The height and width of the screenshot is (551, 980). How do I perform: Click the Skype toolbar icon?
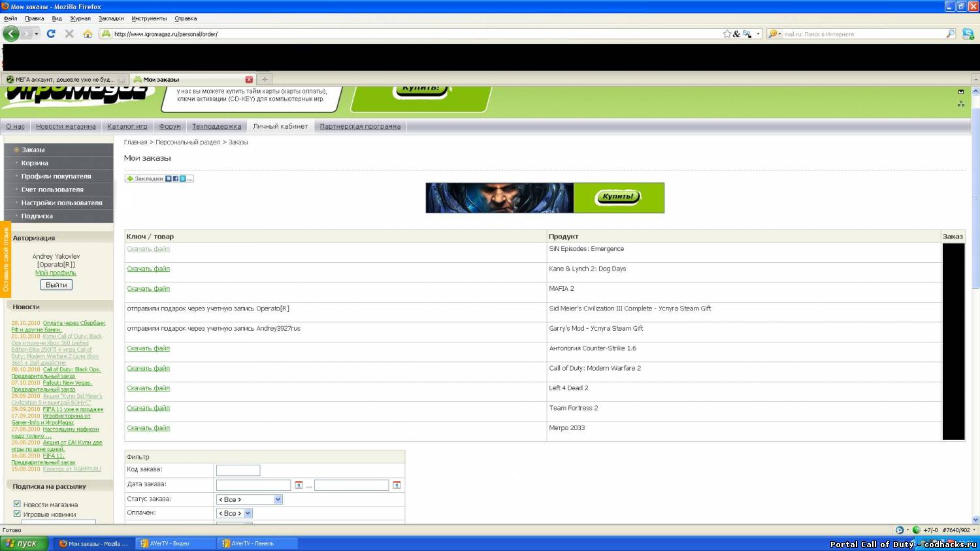[968, 33]
